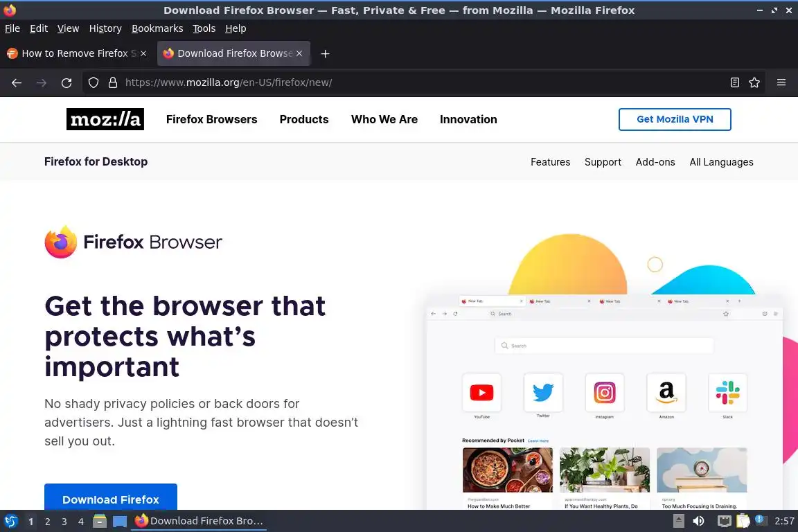Open the Features link
This screenshot has width=798, height=532.
pos(550,162)
